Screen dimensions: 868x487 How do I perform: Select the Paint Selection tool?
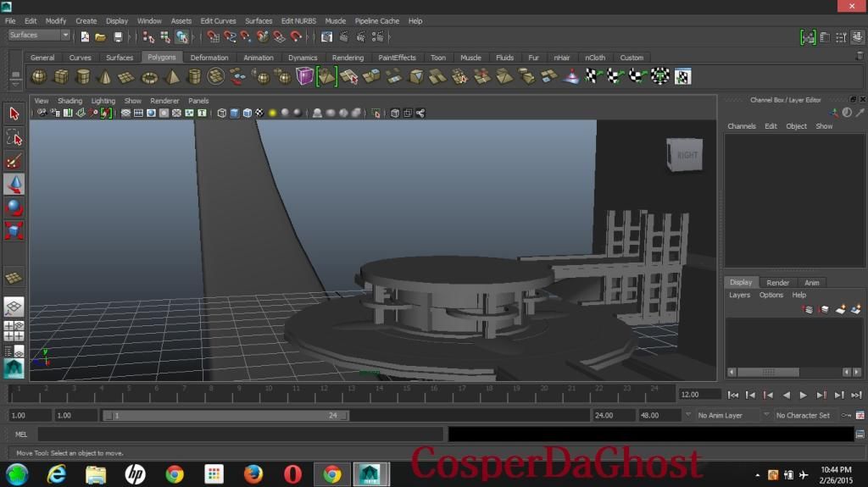(x=14, y=161)
